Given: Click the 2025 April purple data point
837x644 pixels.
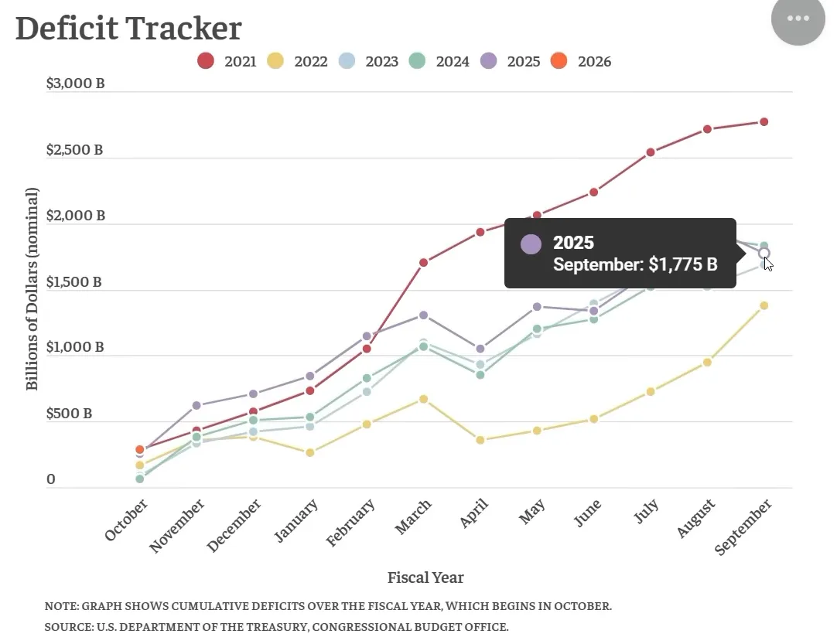Looking at the screenshot, I should click(x=480, y=349).
